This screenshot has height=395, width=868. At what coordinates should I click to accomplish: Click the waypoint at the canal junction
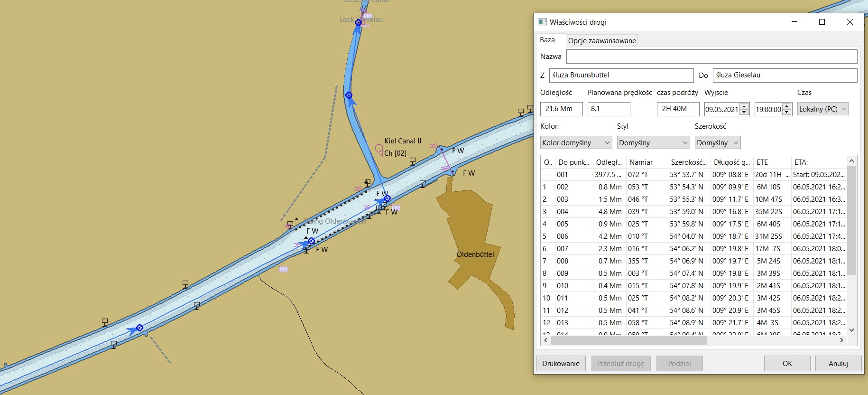point(387,198)
